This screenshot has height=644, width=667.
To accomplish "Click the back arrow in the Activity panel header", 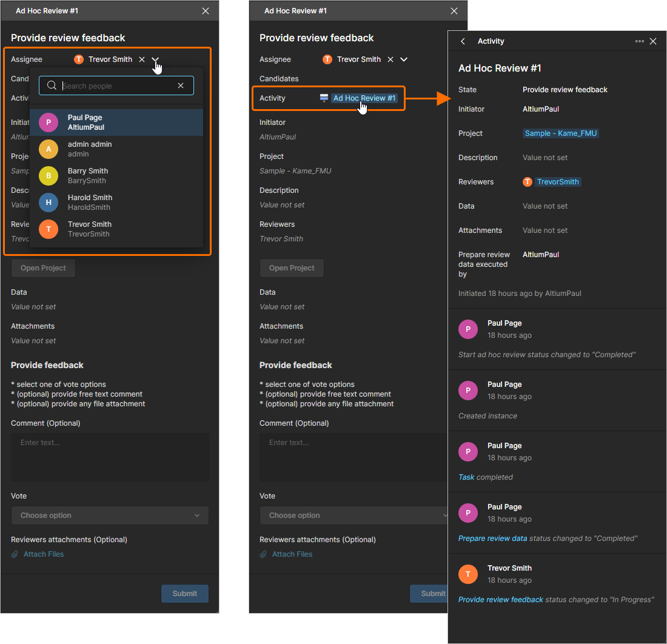I will [463, 41].
